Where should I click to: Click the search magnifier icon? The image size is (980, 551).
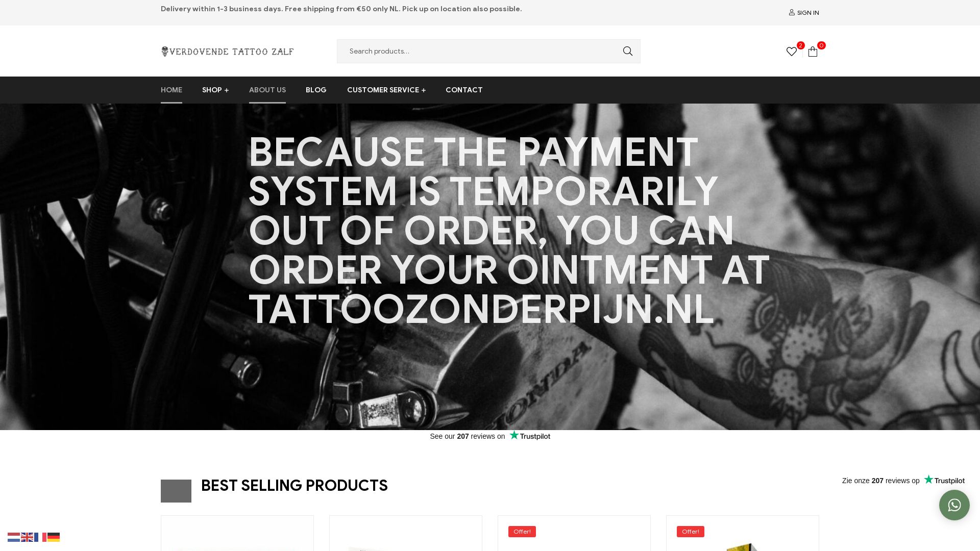627,51
